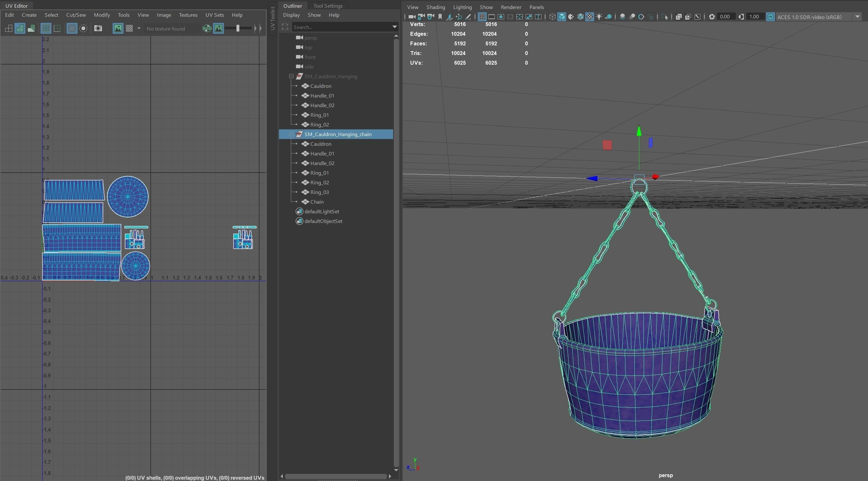Toggle texture image display in UV Editor
The height and width of the screenshot is (481, 868).
click(x=118, y=28)
